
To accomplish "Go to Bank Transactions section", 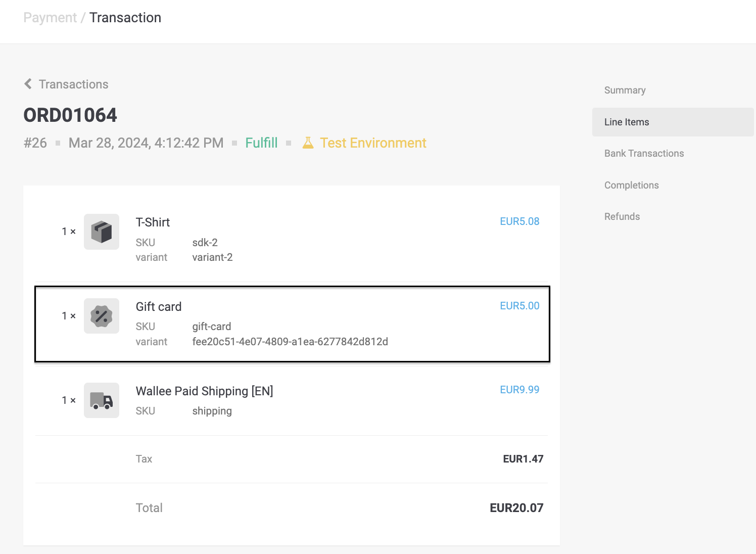I will pos(644,154).
